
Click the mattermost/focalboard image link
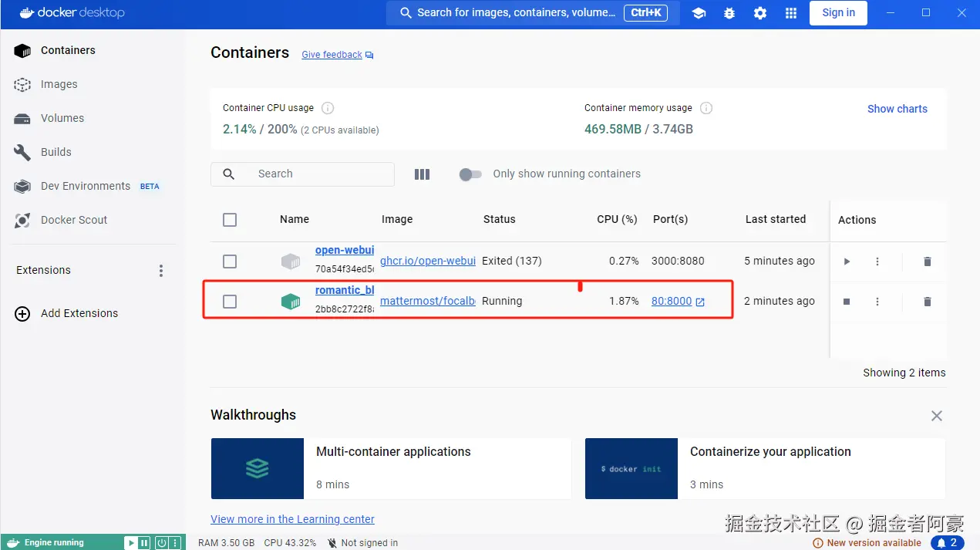tap(428, 301)
